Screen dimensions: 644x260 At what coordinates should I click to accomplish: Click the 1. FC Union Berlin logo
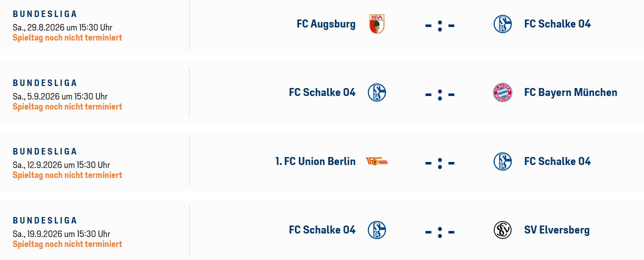click(377, 161)
